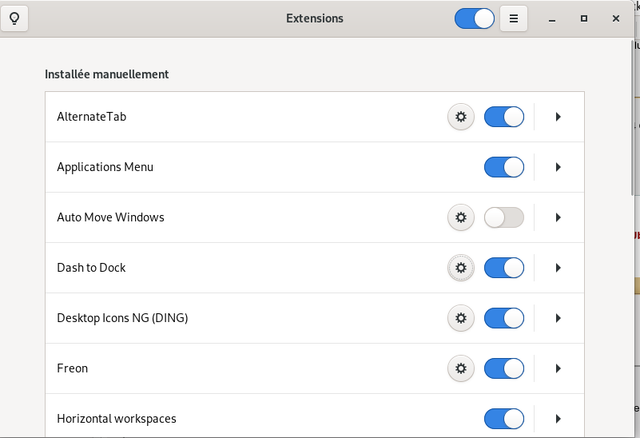Maximize the Extensions window

tap(584, 19)
